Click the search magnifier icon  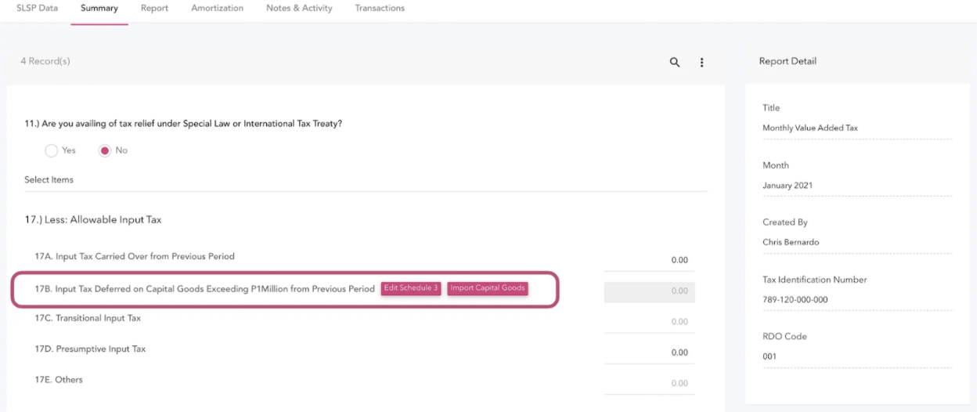point(675,62)
